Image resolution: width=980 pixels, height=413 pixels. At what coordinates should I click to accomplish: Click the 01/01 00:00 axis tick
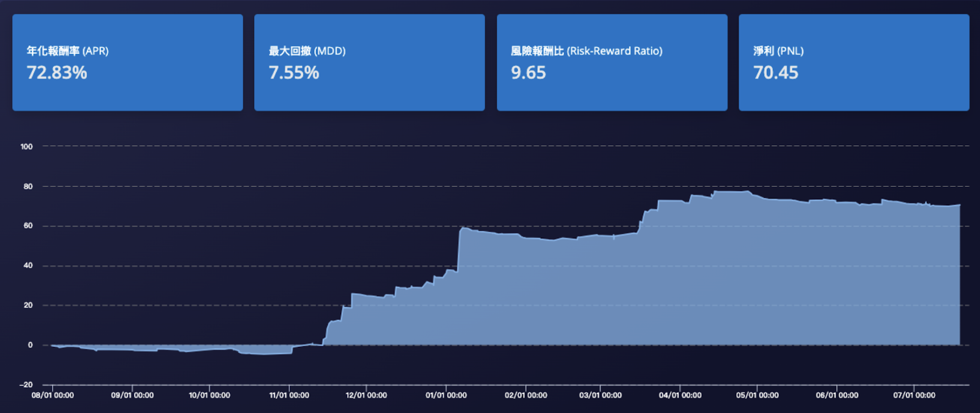click(446, 395)
